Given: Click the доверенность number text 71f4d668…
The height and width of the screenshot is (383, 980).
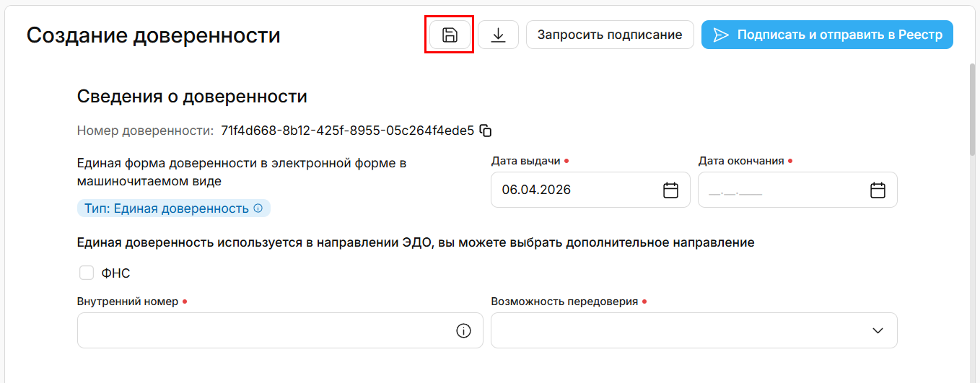Looking at the screenshot, I should [x=347, y=131].
